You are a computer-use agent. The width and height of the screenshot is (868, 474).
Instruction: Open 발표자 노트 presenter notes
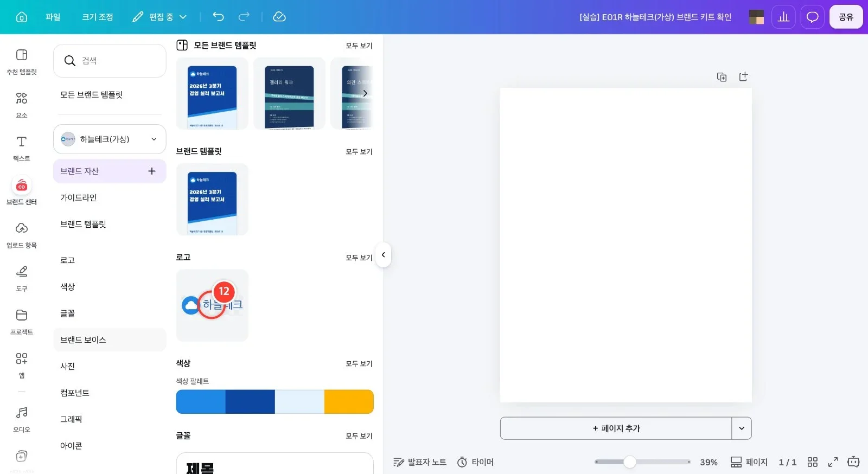point(420,462)
